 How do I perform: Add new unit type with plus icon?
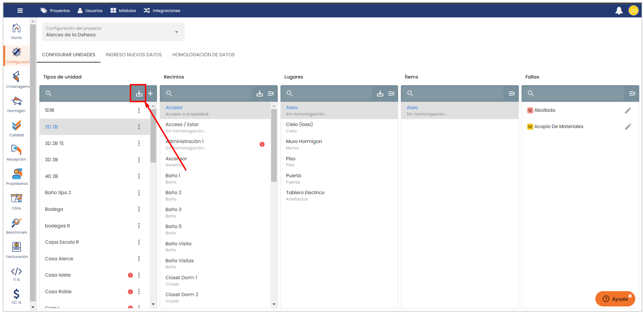click(x=150, y=93)
